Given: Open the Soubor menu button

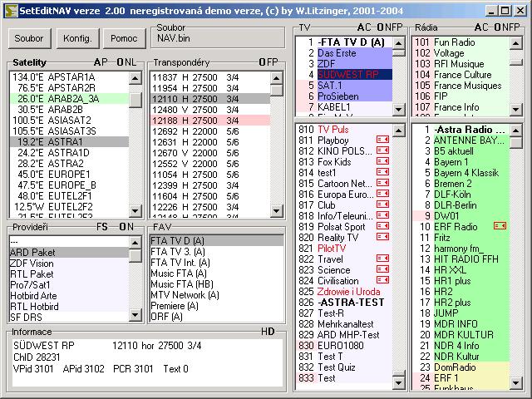Looking at the screenshot, I should click(29, 38).
